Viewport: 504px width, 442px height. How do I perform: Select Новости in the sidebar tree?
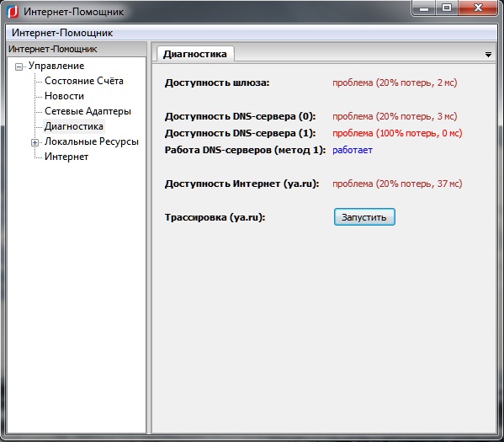64,96
